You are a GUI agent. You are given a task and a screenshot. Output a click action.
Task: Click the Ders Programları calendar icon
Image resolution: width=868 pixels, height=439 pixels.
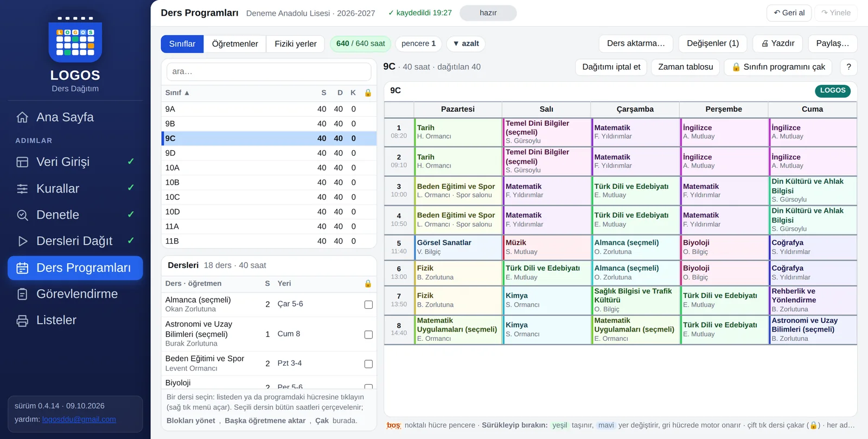coord(22,268)
